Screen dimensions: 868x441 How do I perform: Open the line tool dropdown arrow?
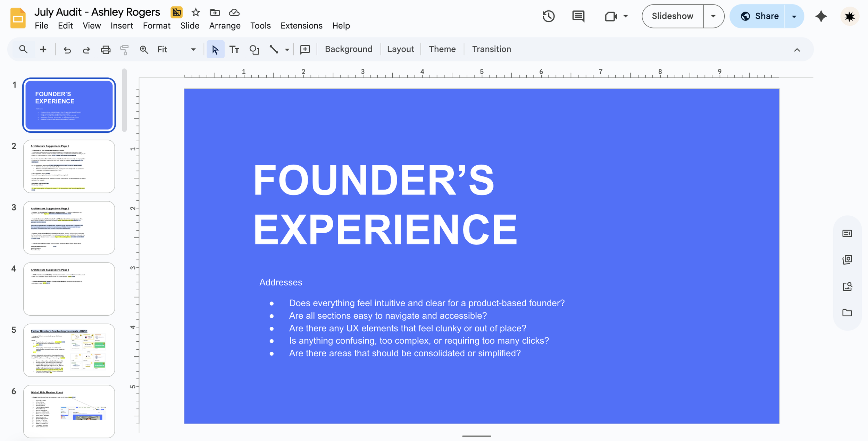pyautogui.click(x=287, y=50)
